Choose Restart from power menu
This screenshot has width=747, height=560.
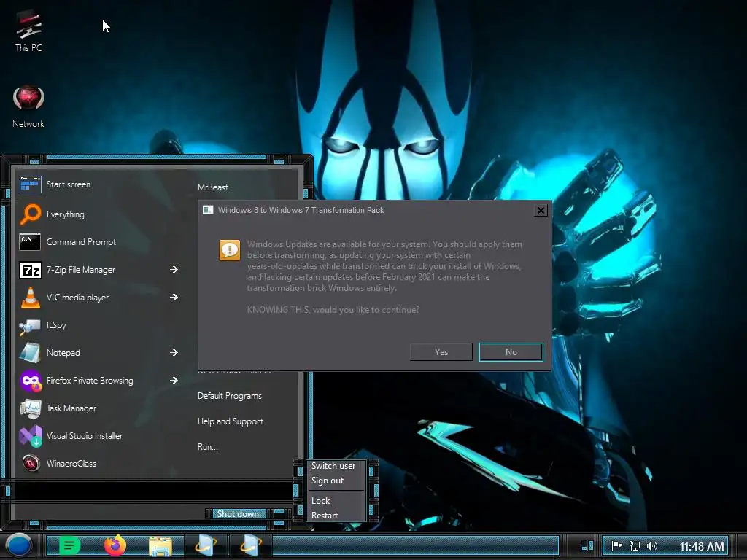click(325, 516)
